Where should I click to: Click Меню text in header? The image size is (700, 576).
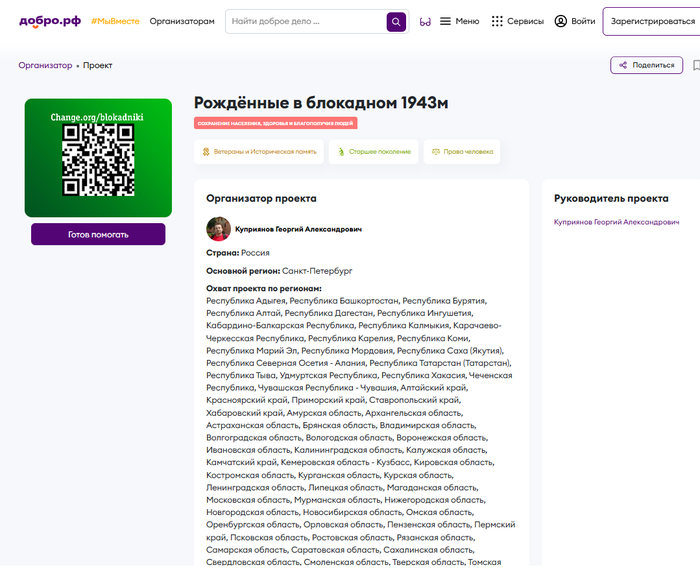coord(467,21)
